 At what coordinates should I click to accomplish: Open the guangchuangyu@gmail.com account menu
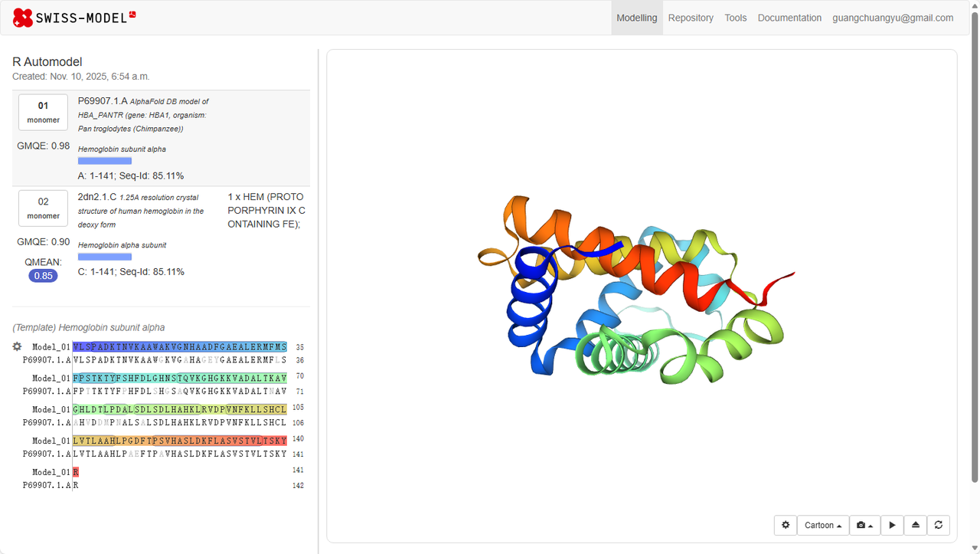893,18
